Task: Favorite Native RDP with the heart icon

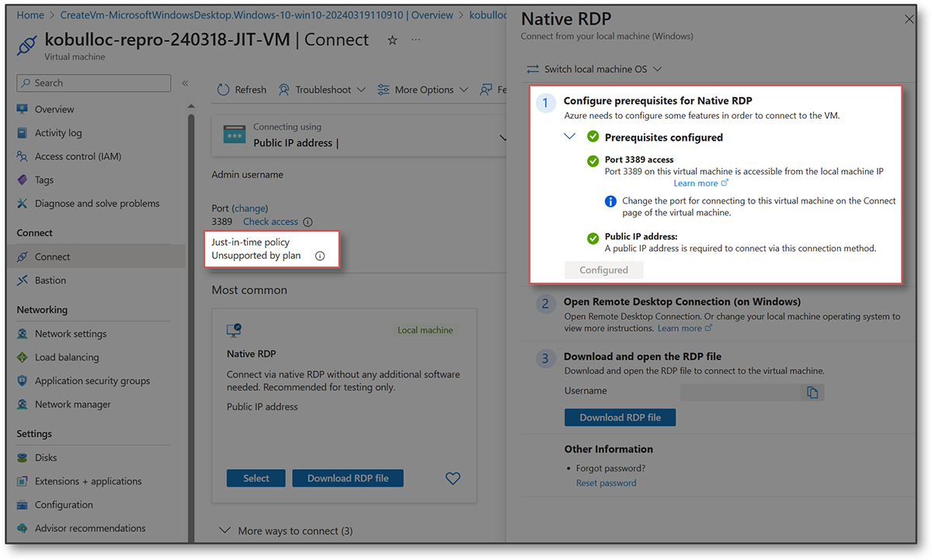Action: [453, 478]
